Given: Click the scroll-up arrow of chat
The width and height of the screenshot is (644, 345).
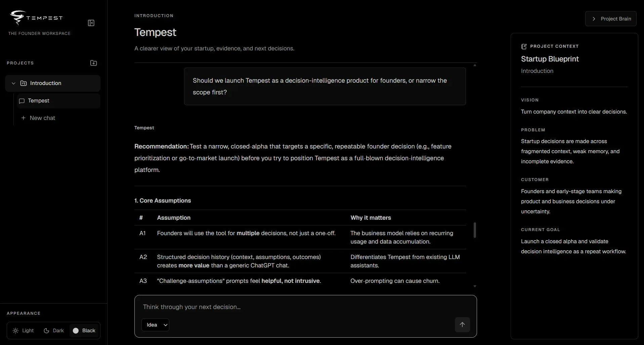Looking at the screenshot, I should 475,65.
